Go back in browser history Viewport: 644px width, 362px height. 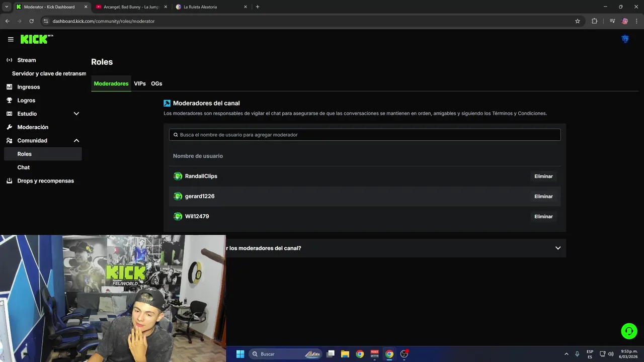pos(7,21)
